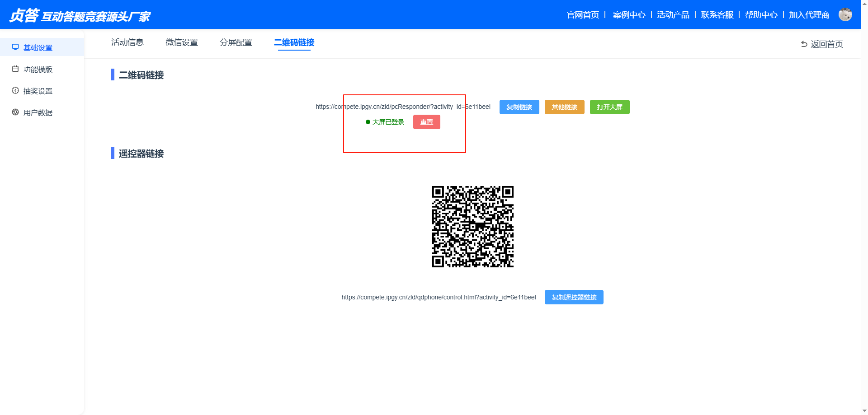The image size is (868, 415).
Task: Click the aperture icon beside 用户数据
Action: point(15,112)
